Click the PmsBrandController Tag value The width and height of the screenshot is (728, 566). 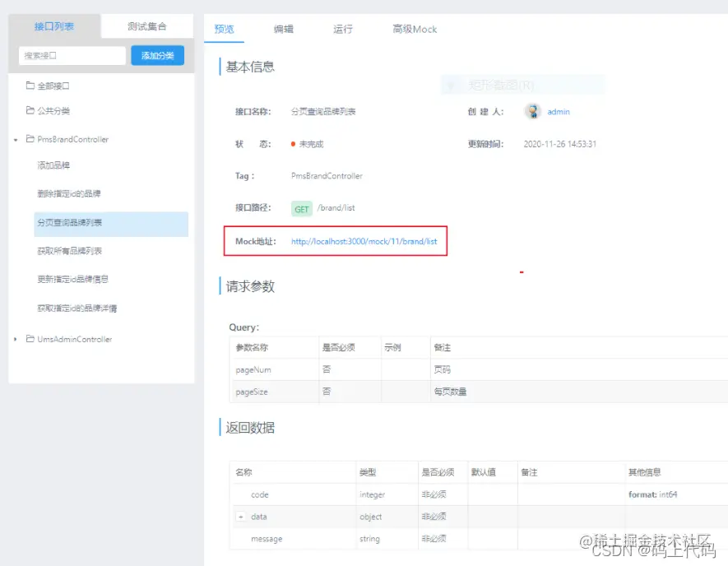tap(327, 176)
